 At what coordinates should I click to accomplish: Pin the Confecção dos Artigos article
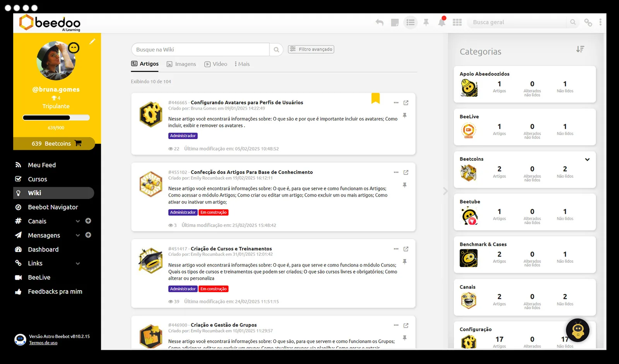coord(405,185)
